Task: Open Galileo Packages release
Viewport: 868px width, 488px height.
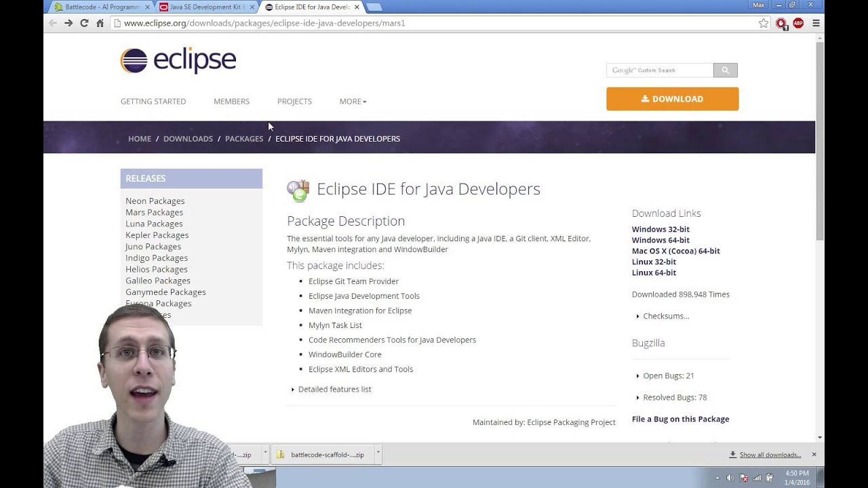Action: pos(157,281)
